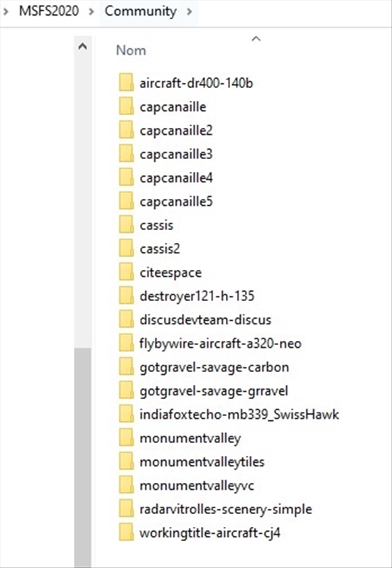Select the monumentvalleytiles folder icon

tap(126, 461)
